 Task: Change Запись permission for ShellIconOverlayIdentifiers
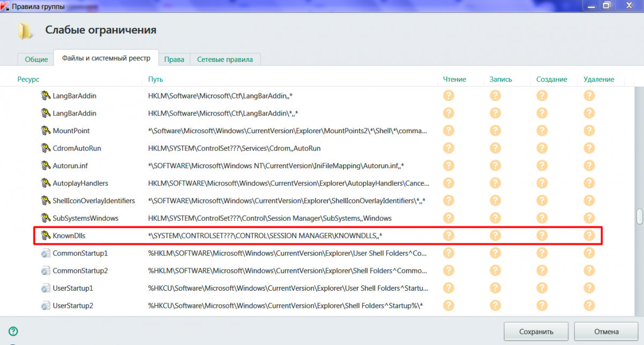[495, 200]
